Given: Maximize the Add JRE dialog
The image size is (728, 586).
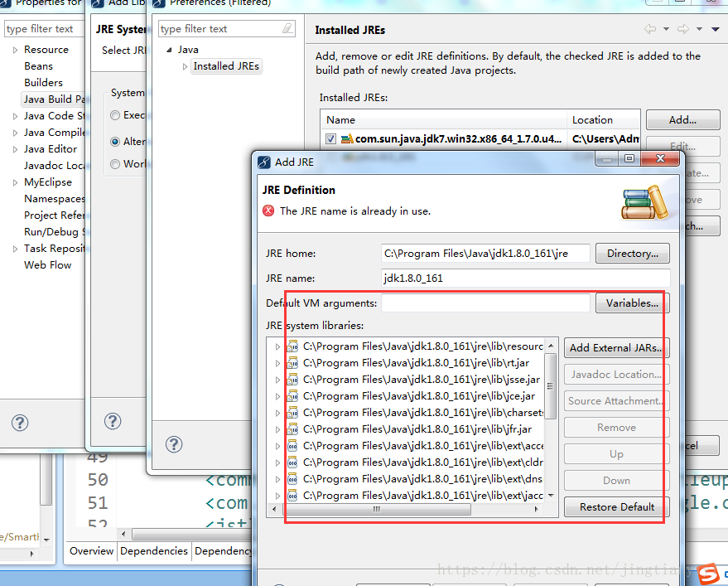Looking at the screenshot, I should (629, 158).
